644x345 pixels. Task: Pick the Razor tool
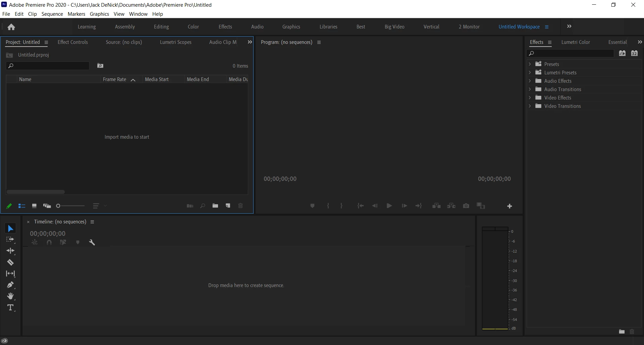(10, 262)
